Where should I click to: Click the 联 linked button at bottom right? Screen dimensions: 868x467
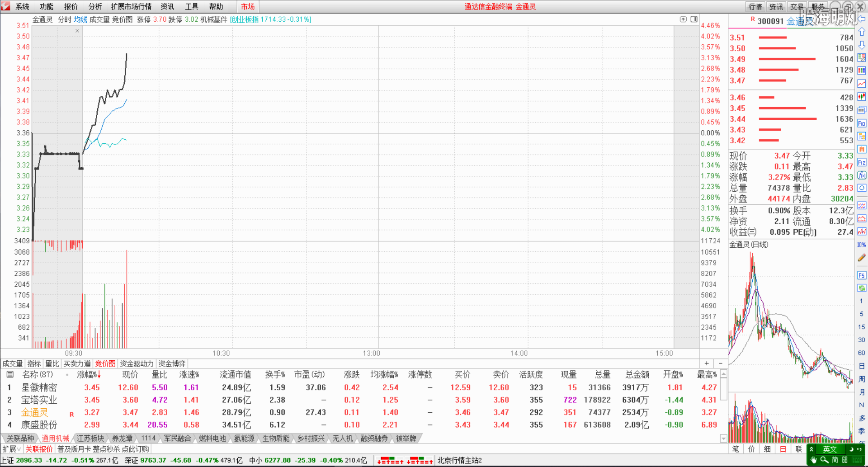point(799,449)
